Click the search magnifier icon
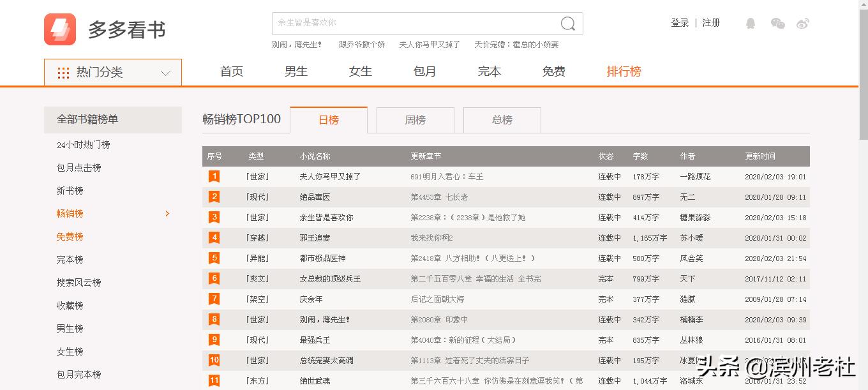 [x=567, y=23]
